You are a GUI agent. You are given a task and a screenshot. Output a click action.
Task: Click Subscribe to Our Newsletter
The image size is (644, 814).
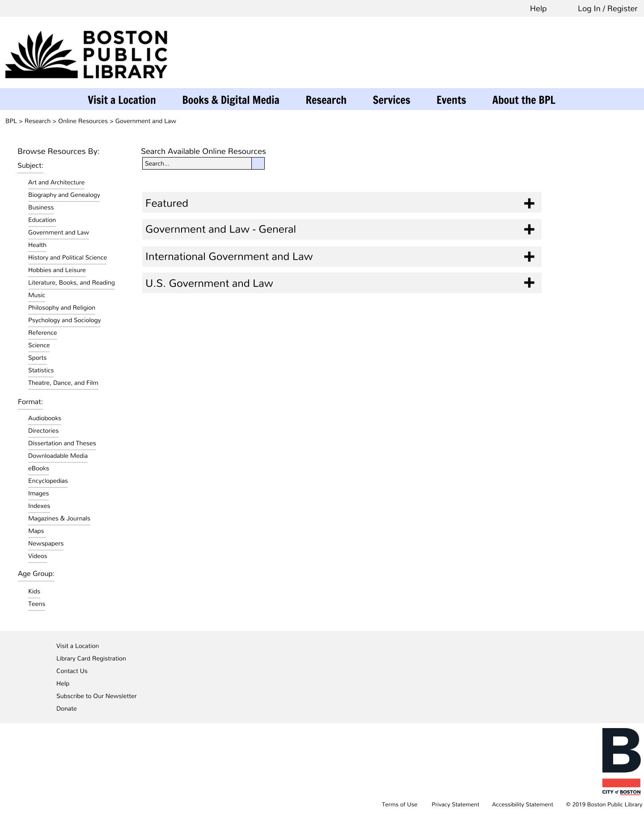click(x=97, y=696)
